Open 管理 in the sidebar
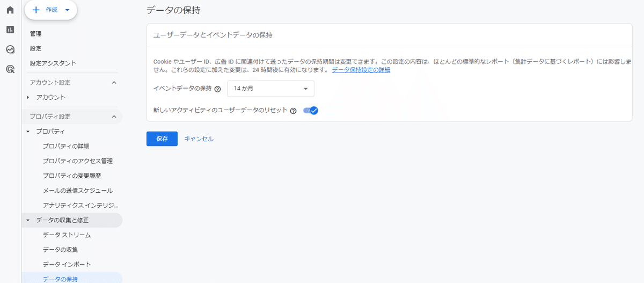The width and height of the screenshot is (644, 283). (36, 34)
